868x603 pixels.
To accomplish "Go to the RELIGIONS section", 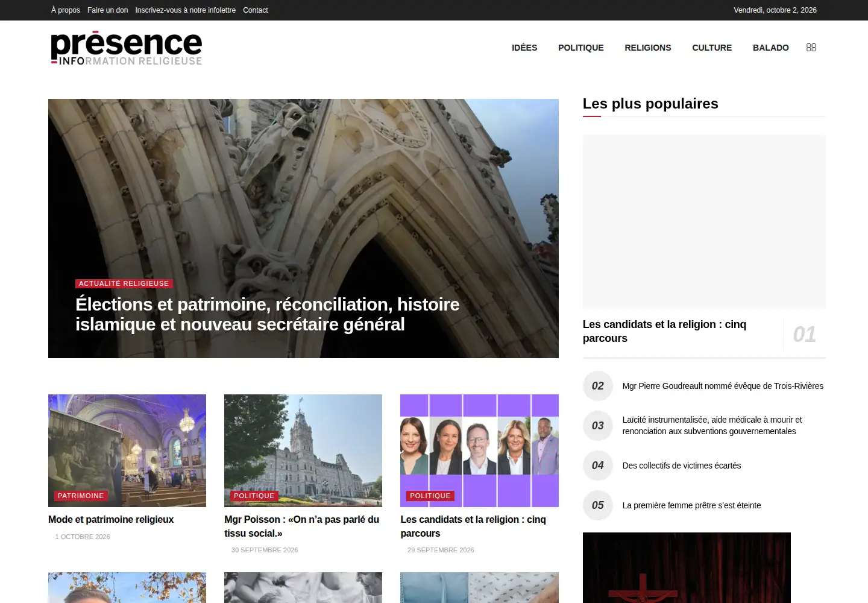I will coord(648,48).
